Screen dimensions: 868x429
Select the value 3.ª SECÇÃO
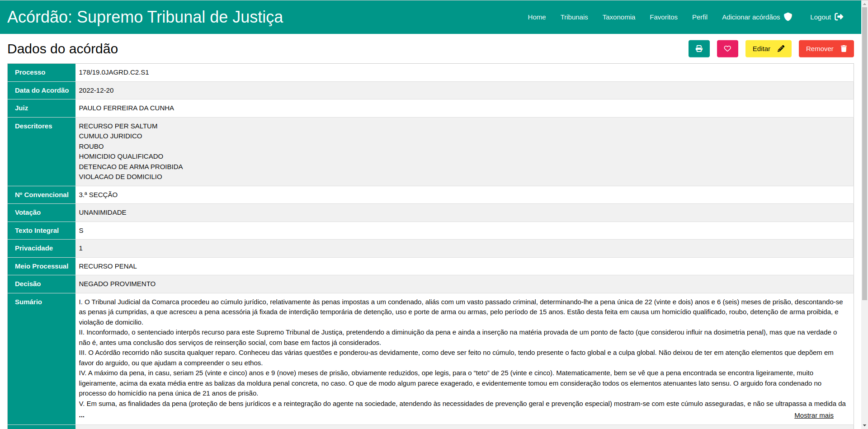[x=98, y=195]
